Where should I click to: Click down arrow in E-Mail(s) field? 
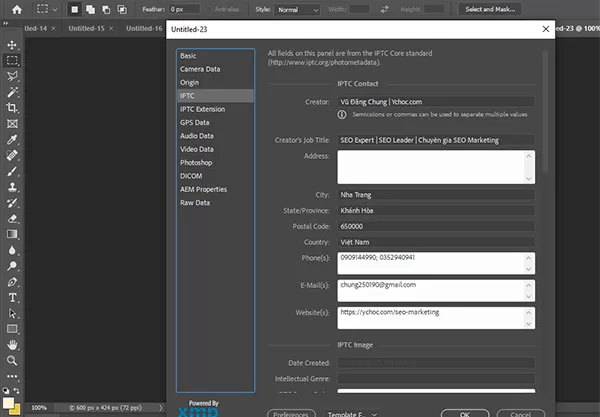tap(528, 297)
